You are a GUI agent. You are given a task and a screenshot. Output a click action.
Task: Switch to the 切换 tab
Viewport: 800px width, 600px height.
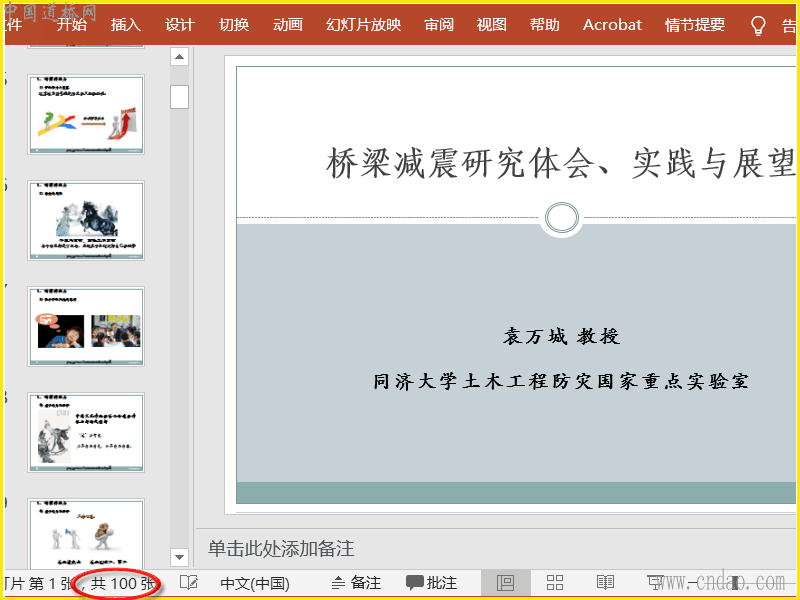pyautogui.click(x=234, y=24)
